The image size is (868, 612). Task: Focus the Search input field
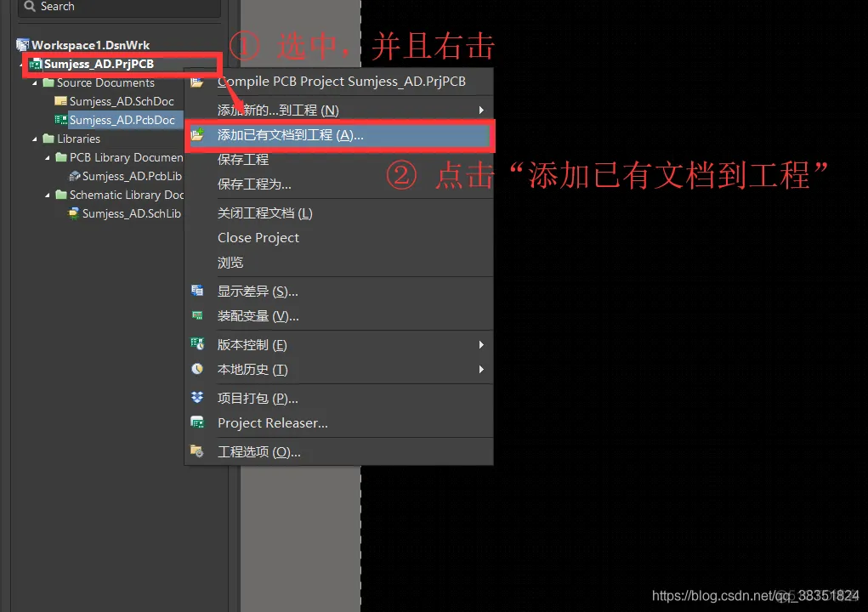point(120,7)
